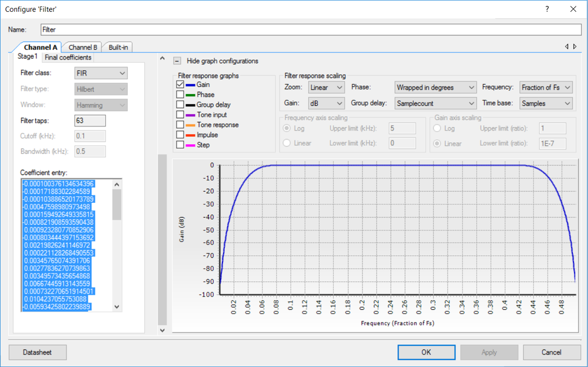This screenshot has width=588, height=367.
Task: Click the upward chevron on the divider panel
Action: (162, 58)
